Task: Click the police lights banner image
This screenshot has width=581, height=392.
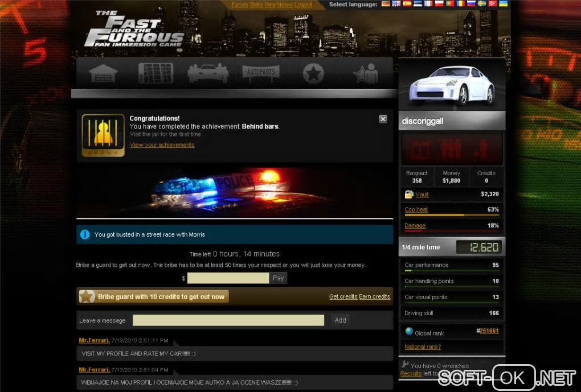Action: [x=235, y=191]
